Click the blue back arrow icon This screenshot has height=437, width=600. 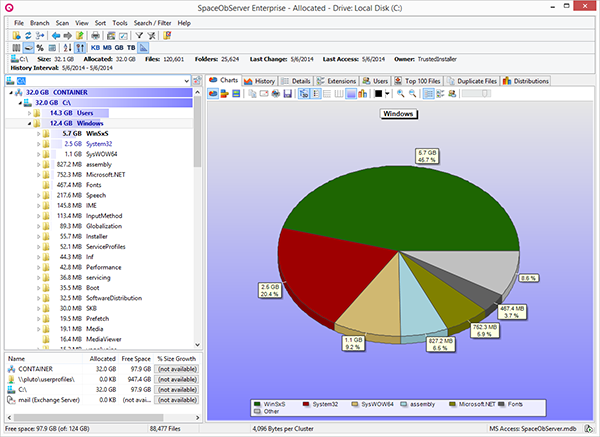(x=56, y=36)
